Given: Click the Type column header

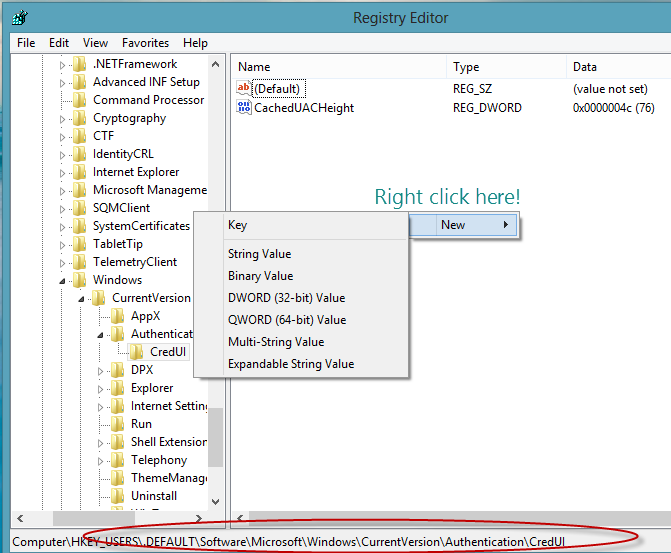Looking at the screenshot, I should [506, 67].
